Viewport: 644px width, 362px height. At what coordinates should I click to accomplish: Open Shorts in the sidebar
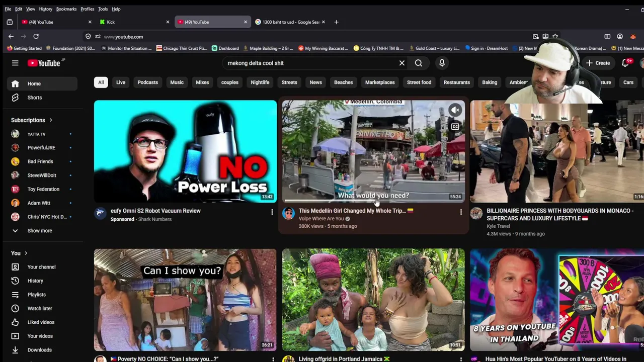42,98
